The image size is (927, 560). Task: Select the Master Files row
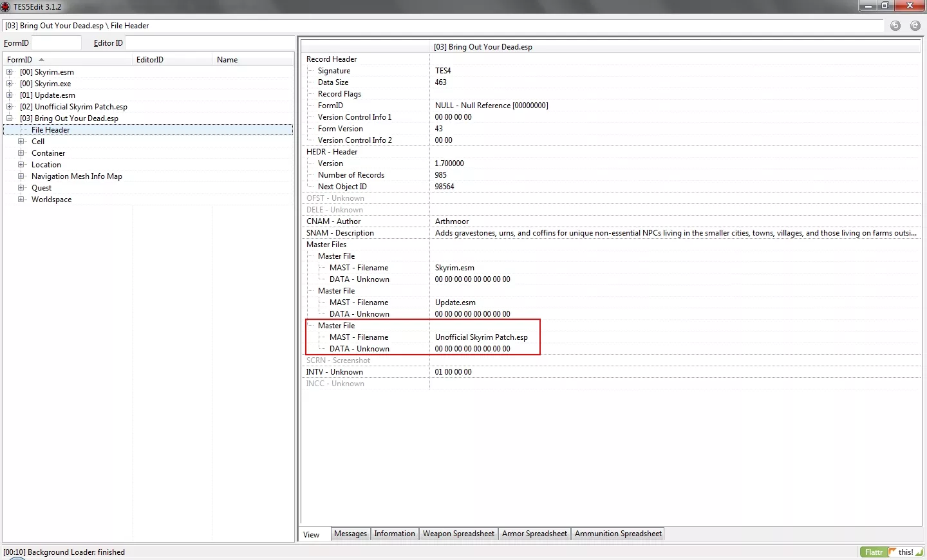[x=612, y=245]
